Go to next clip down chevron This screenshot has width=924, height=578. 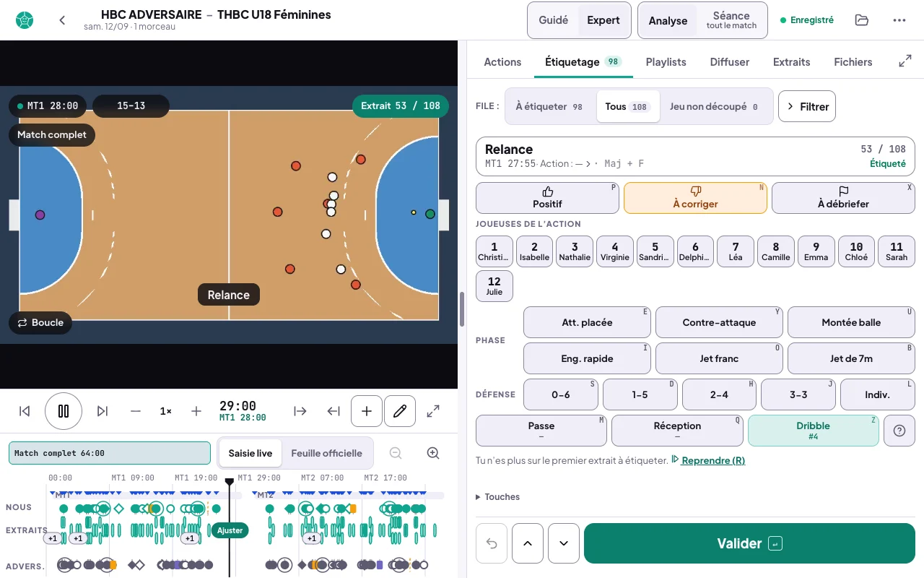[x=564, y=543]
